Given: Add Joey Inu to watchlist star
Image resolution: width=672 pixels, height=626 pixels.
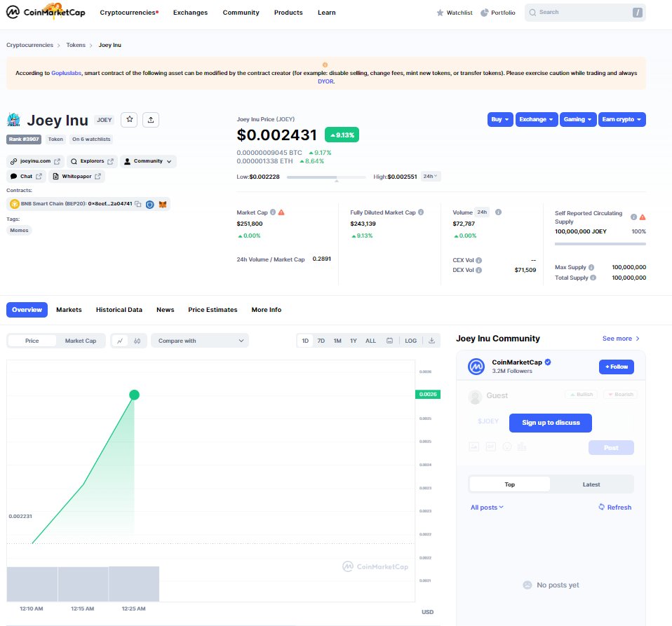Looking at the screenshot, I should [x=130, y=119].
